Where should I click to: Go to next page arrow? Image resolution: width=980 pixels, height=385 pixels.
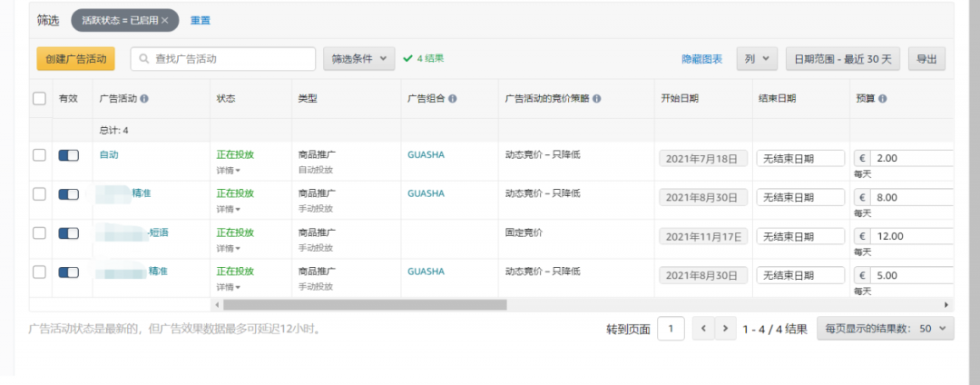point(725,328)
